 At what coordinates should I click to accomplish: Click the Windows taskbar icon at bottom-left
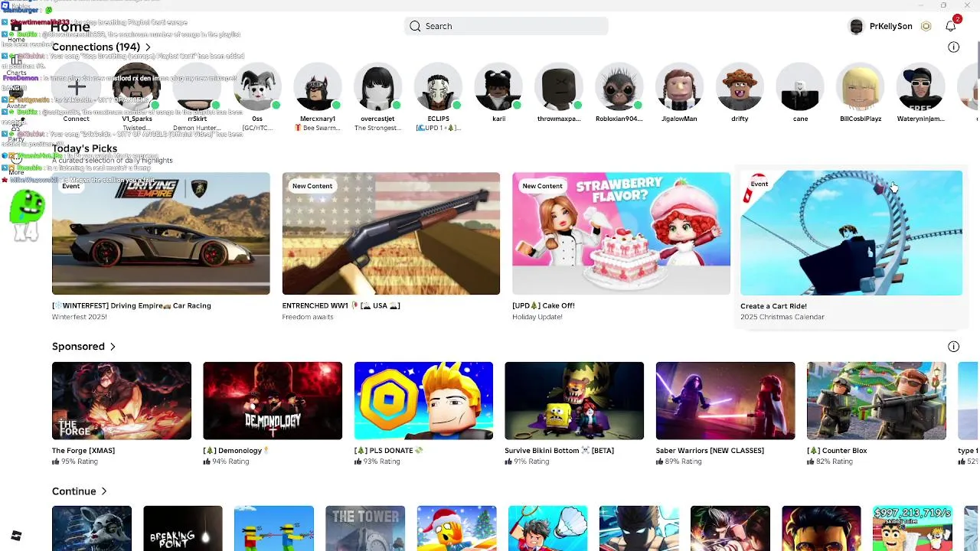[16, 536]
